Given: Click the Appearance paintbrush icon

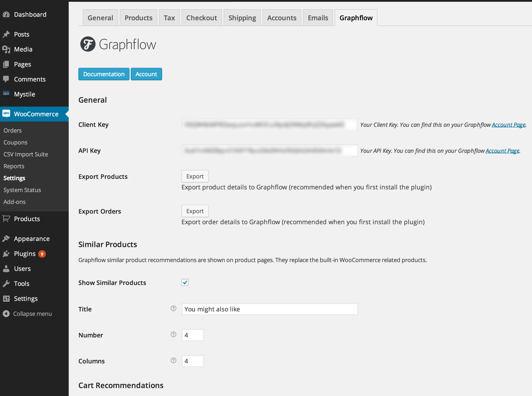Looking at the screenshot, I should 6,239.
